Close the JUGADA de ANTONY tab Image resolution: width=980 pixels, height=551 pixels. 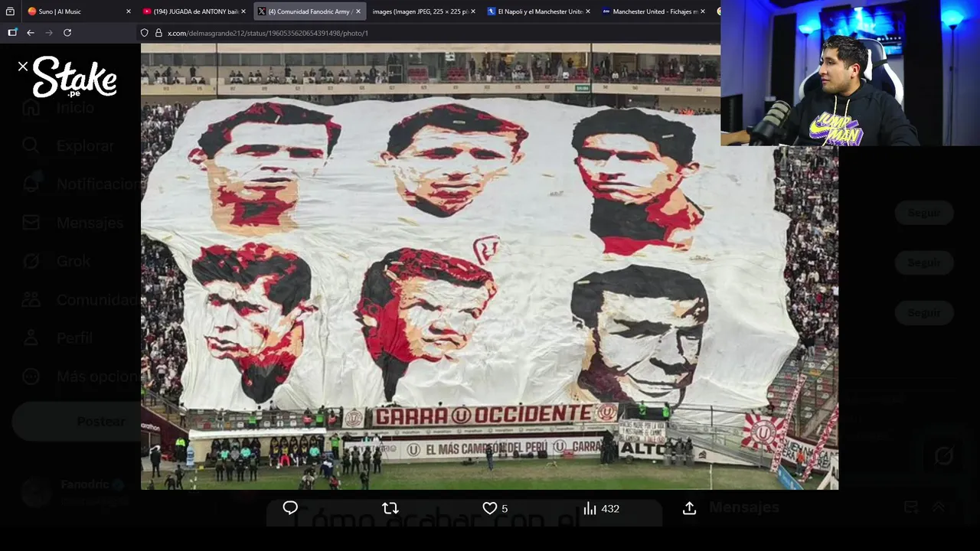(243, 11)
